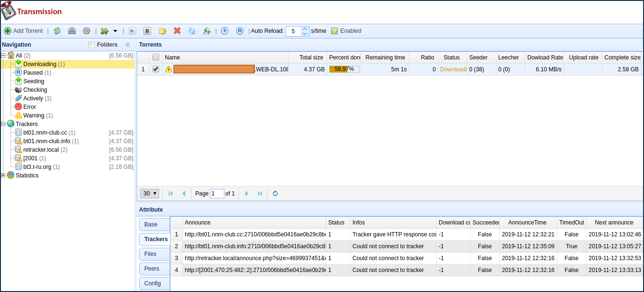
Task: Collapse the Trackers tree node
Action: click(x=3, y=124)
